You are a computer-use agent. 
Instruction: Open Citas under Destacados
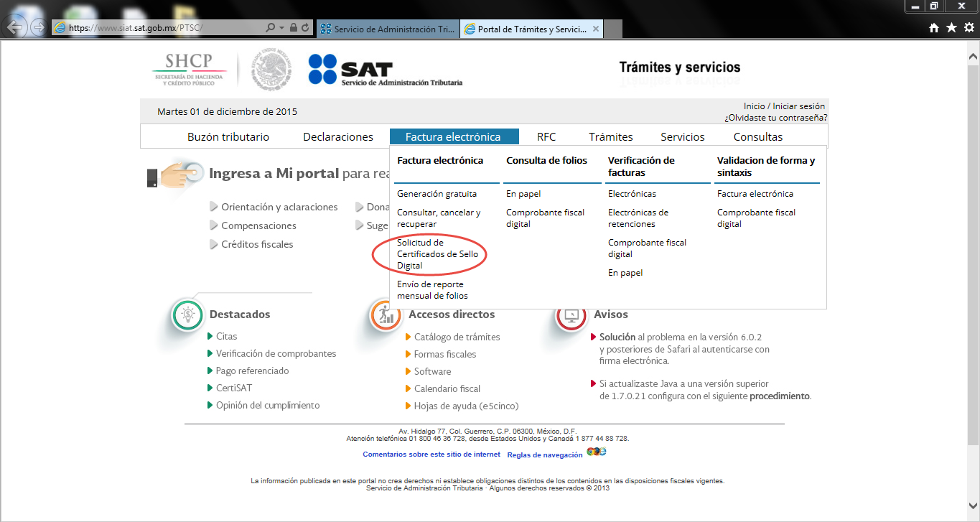click(x=226, y=336)
